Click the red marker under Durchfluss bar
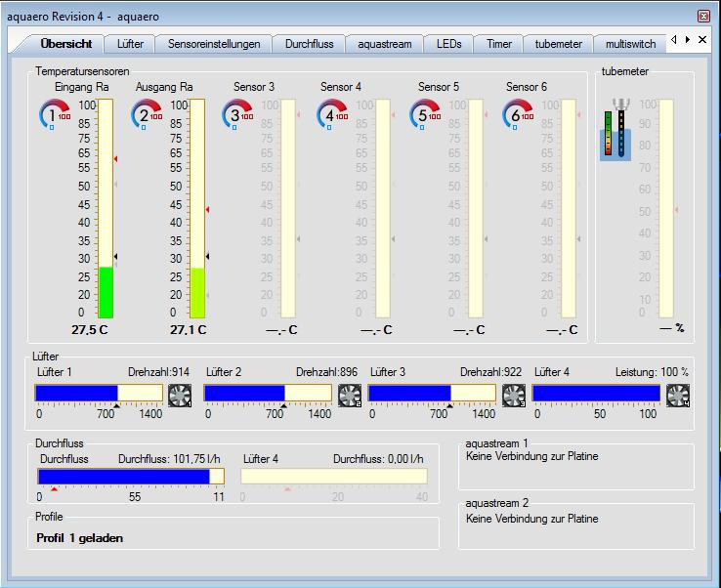The image size is (721, 588). [55, 489]
